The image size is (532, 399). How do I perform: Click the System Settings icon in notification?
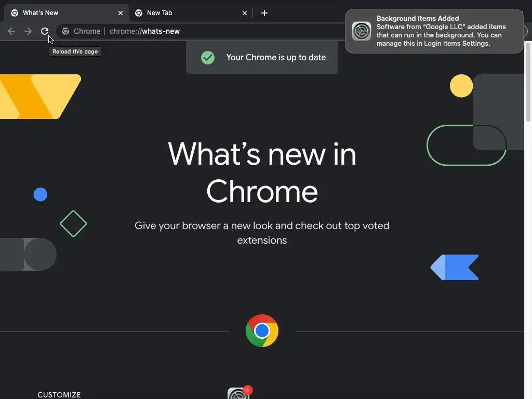(x=362, y=31)
